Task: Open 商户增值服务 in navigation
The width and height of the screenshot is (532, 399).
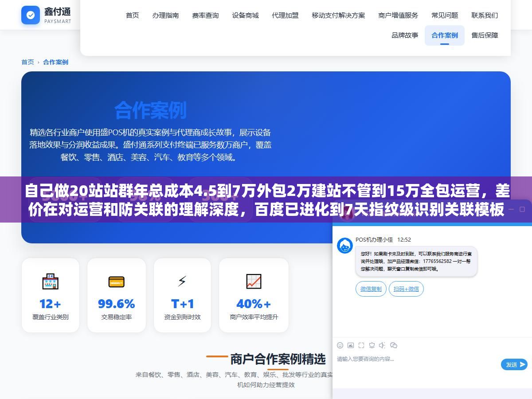Action: 398,15
